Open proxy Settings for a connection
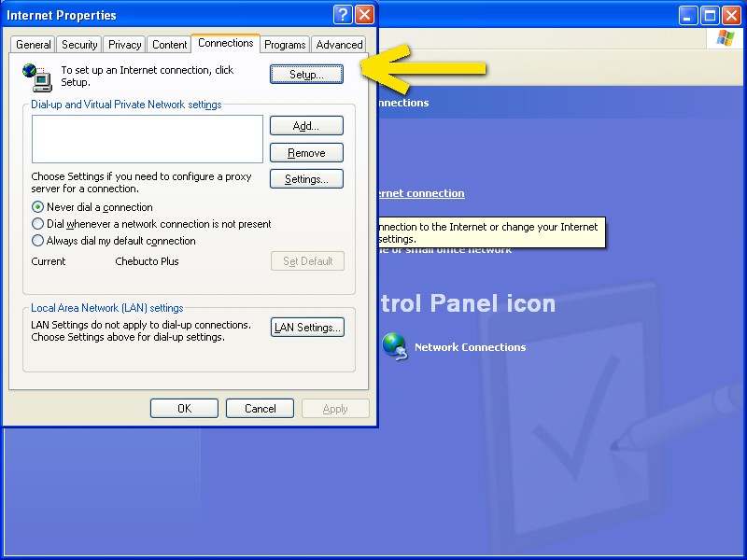747x560 pixels. coord(306,178)
